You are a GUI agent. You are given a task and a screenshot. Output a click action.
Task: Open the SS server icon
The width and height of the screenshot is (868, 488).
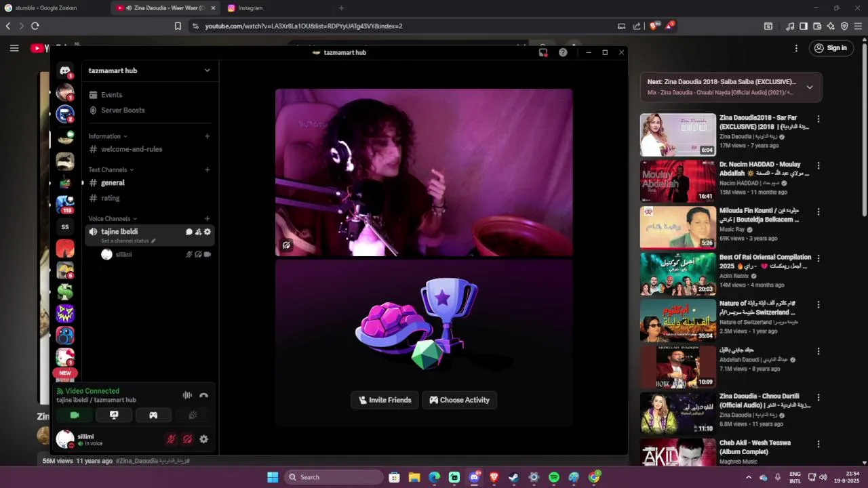coord(65,227)
